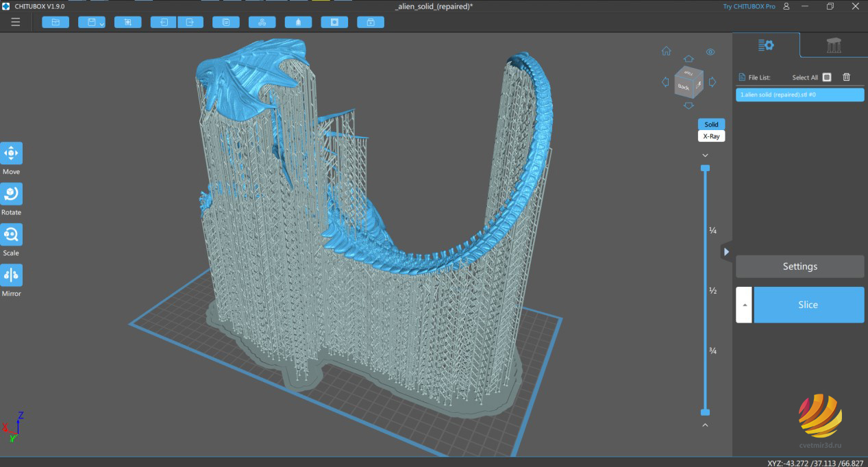Screen dimensions: 868x467
Task: Open the Save button dropdown arrow
Action: tap(101, 24)
